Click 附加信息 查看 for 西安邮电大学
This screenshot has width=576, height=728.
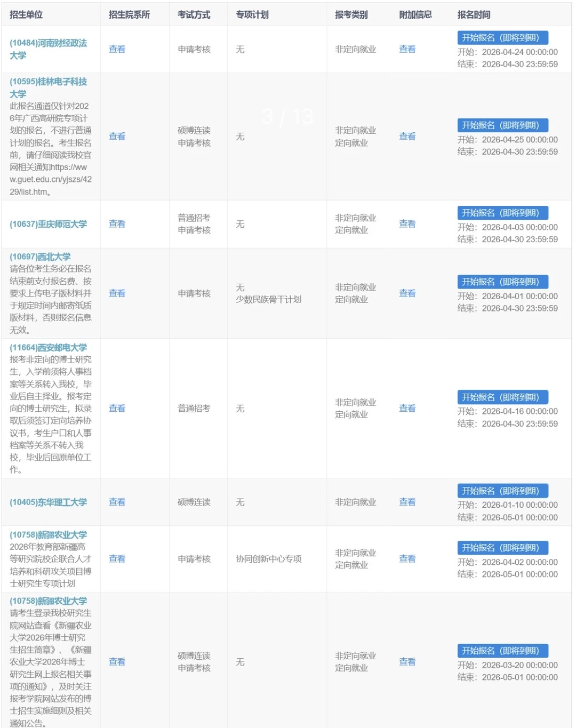(x=407, y=408)
